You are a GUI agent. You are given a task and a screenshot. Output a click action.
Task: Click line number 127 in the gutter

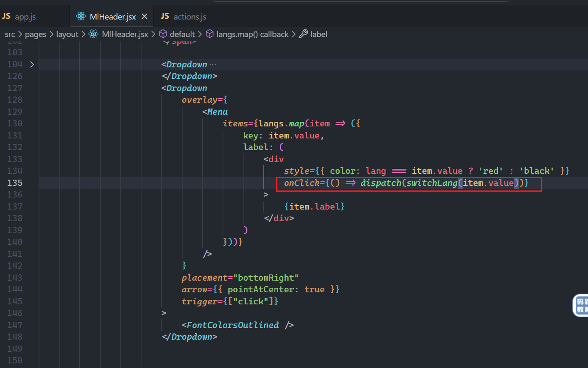(15, 88)
